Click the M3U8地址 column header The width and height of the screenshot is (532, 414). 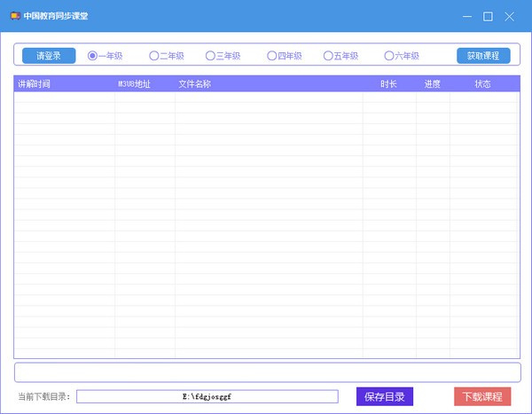(x=134, y=84)
